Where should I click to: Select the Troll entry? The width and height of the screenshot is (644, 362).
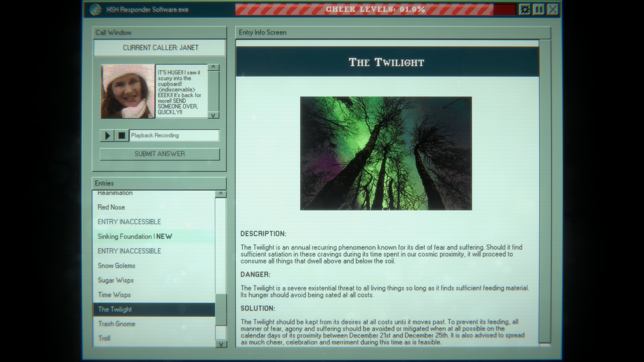[x=104, y=338]
